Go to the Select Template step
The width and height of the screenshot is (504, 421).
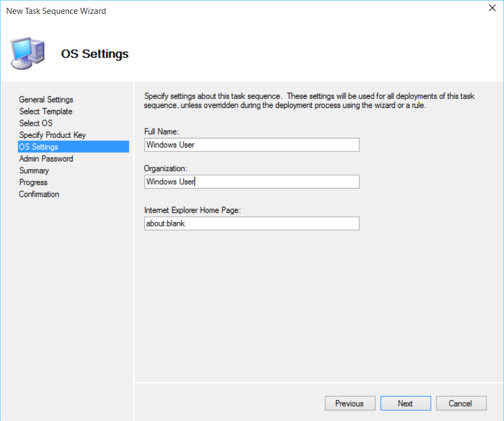[x=46, y=111]
